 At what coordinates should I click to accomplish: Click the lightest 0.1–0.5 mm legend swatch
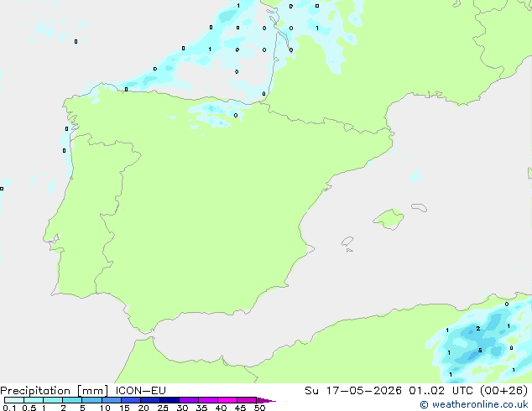point(14,400)
